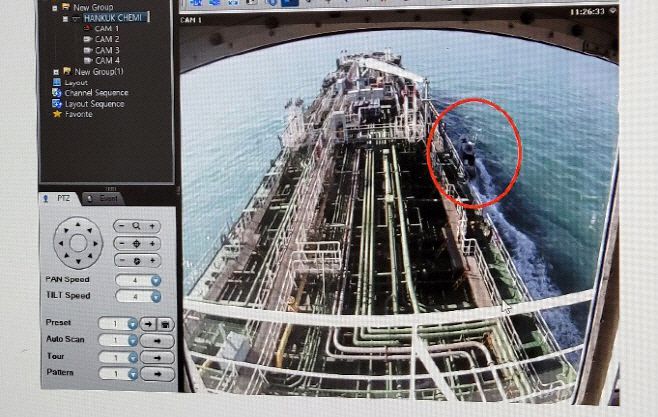Click focus minus button
Viewport: 658px width, 417px height.
coord(121,244)
